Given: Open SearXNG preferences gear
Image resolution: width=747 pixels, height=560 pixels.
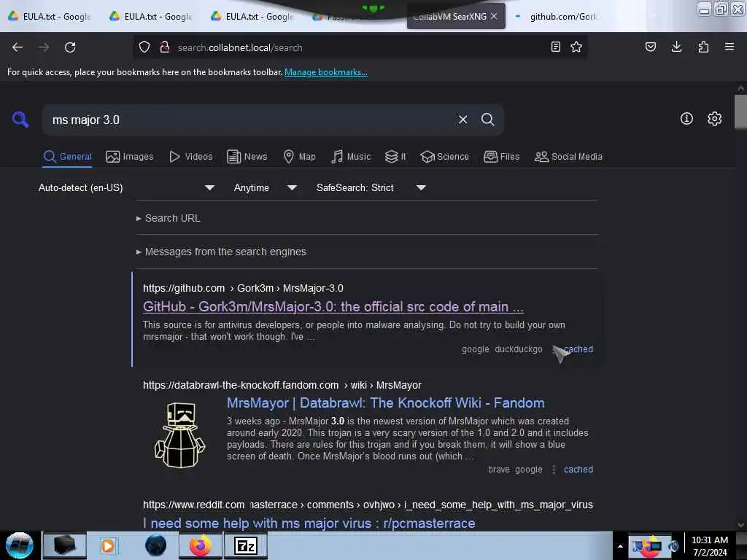Looking at the screenshot, I should (715, 119).
